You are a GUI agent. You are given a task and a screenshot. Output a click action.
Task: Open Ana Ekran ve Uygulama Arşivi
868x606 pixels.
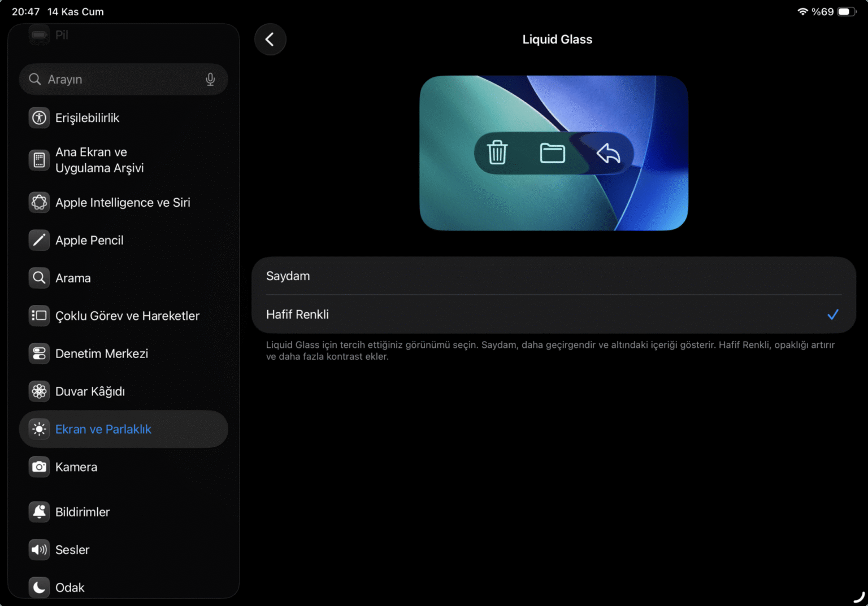click(99, 160)
